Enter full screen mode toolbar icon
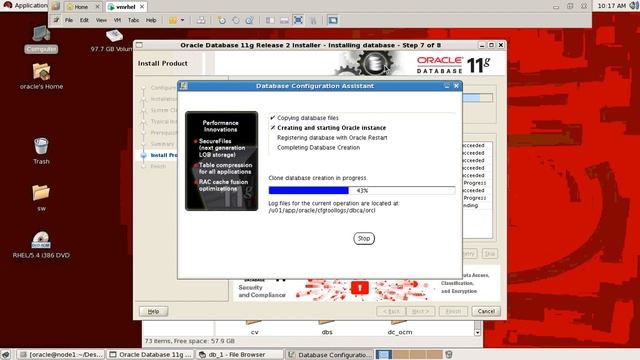This screenshot has width=640, height=360. pyautogui.click(x=298, y=20)
